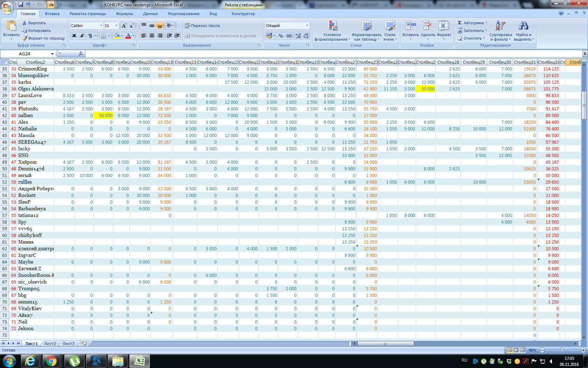This screenshot has width=588, height=368.
Task: Click the Percent Style icon
Action: tap(281, 36)
